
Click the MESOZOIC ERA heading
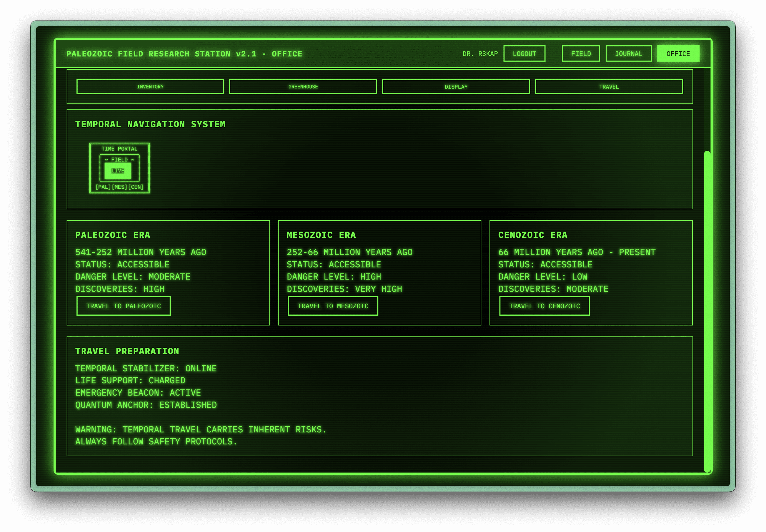pos(321,235)
